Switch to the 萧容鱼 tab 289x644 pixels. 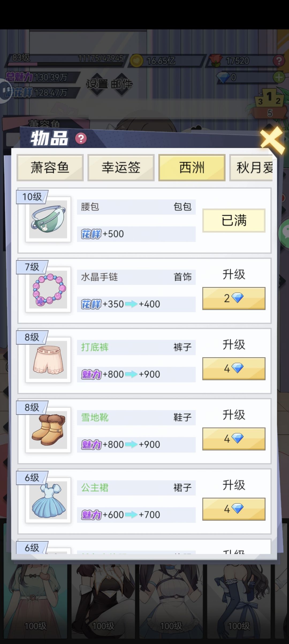[x=50, y=168]
